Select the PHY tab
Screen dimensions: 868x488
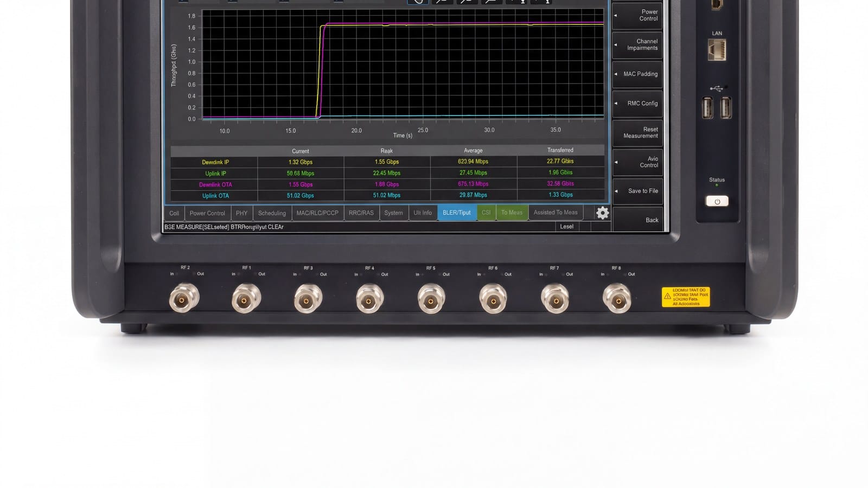pyautogui.click(x=241, y=213)
